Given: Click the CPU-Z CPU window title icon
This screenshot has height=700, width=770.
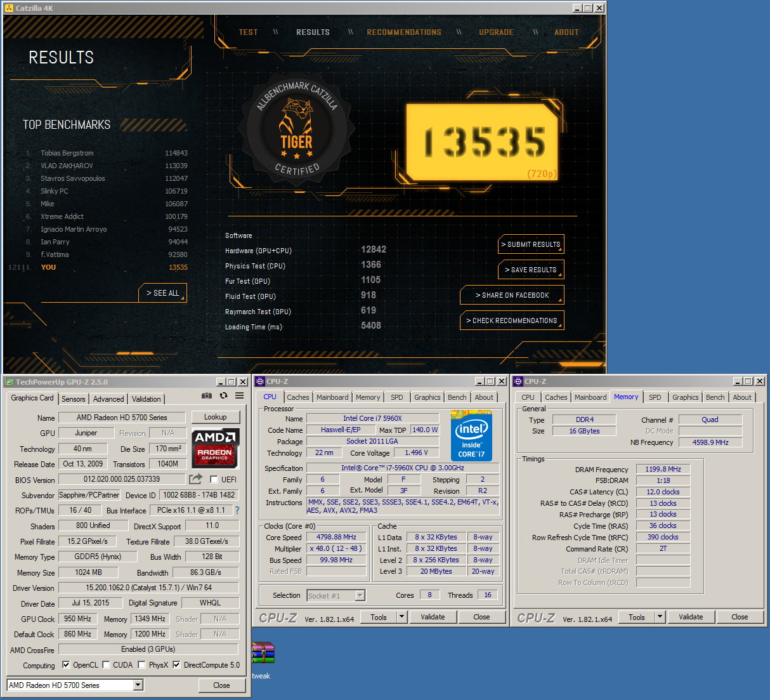Looking at the screenshot, I should pyautogui.click(x=260, y=381).
